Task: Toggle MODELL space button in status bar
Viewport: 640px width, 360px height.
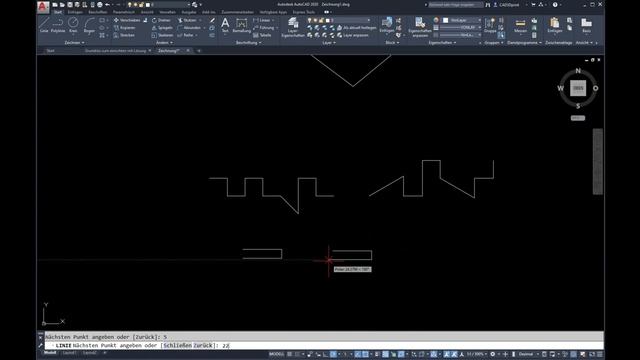Action: (x=276, y=354)
